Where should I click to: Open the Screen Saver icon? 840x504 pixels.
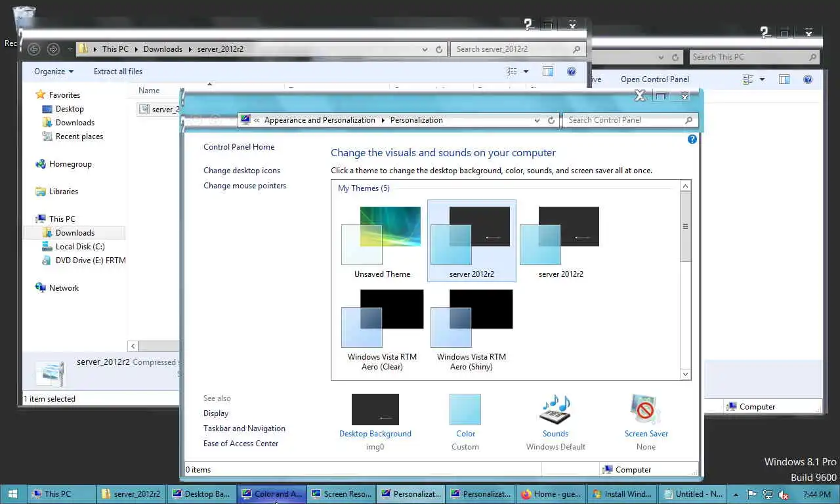coord(646,409)
